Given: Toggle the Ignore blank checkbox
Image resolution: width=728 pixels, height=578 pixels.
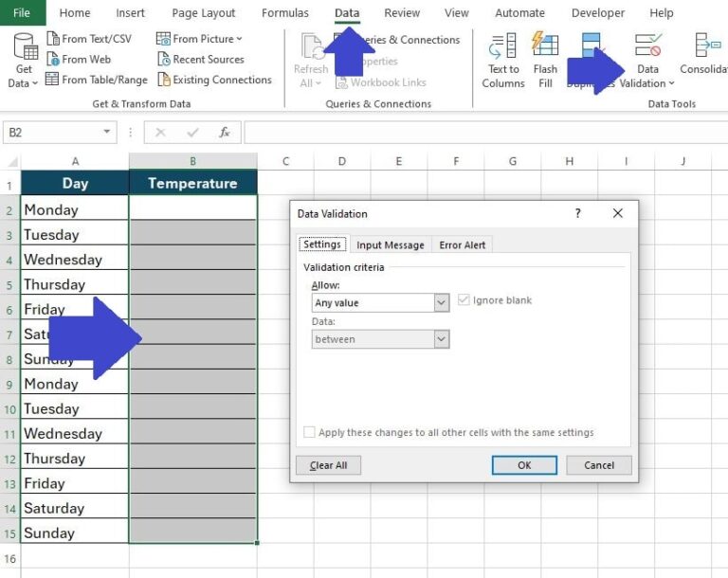Looking at the screenshot, I should click(464, 300).
